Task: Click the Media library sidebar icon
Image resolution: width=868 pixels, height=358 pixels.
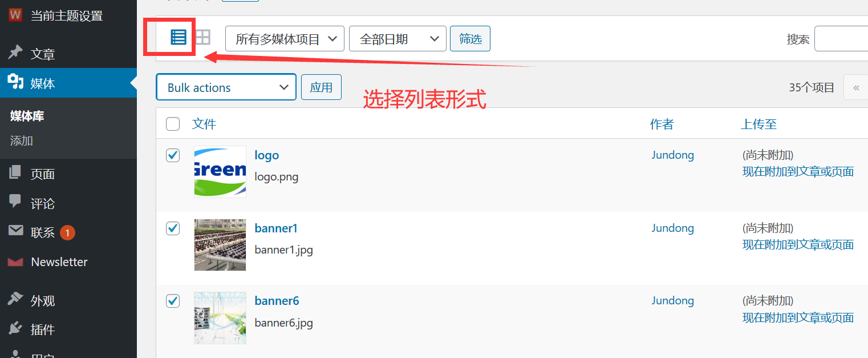Action: click(x=15, y=83)
